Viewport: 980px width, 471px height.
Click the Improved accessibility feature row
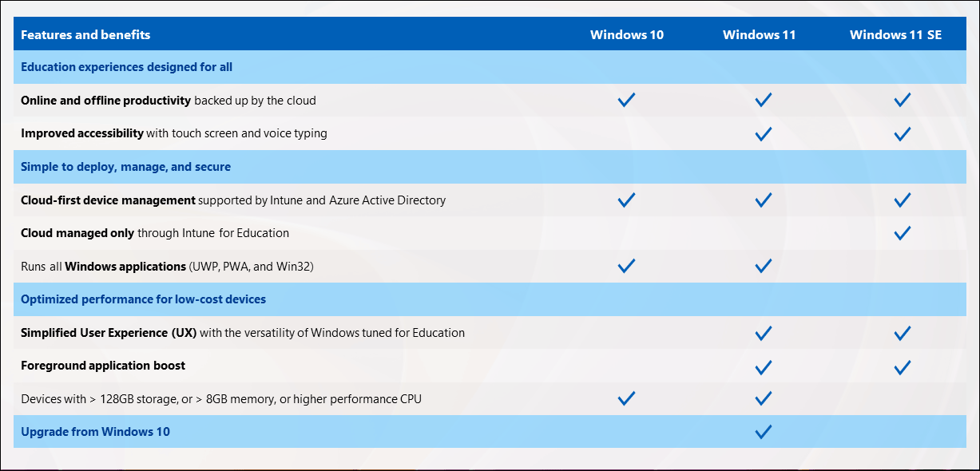pos(173,133)
